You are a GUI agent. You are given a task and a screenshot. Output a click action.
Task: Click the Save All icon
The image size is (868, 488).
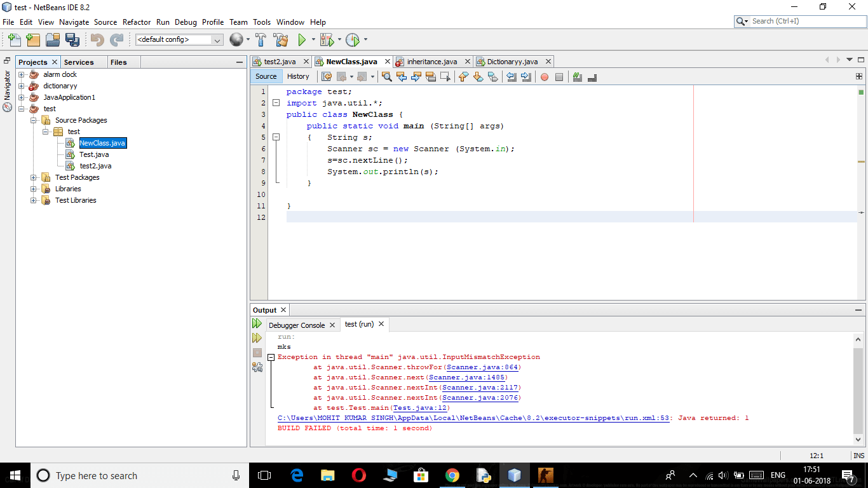[x=72, y=39]
